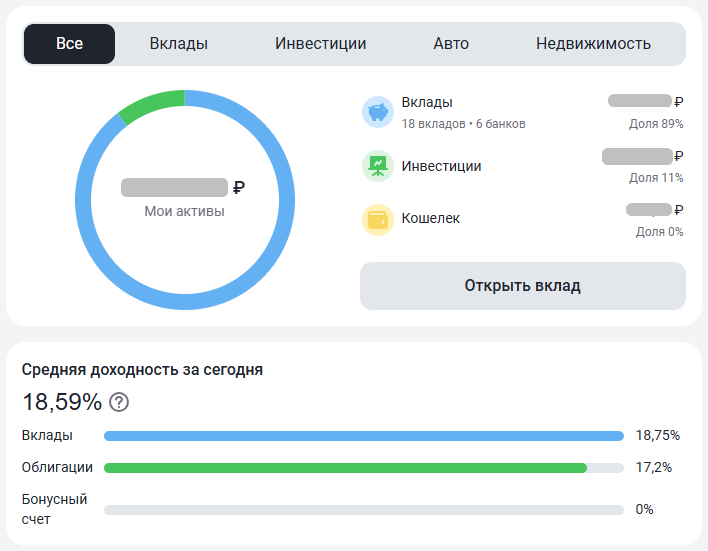The height and width of the screenshot is (551, 708).
Task: Open the help question mark icon beside 18,59%
Action: (x=119, y=402)
